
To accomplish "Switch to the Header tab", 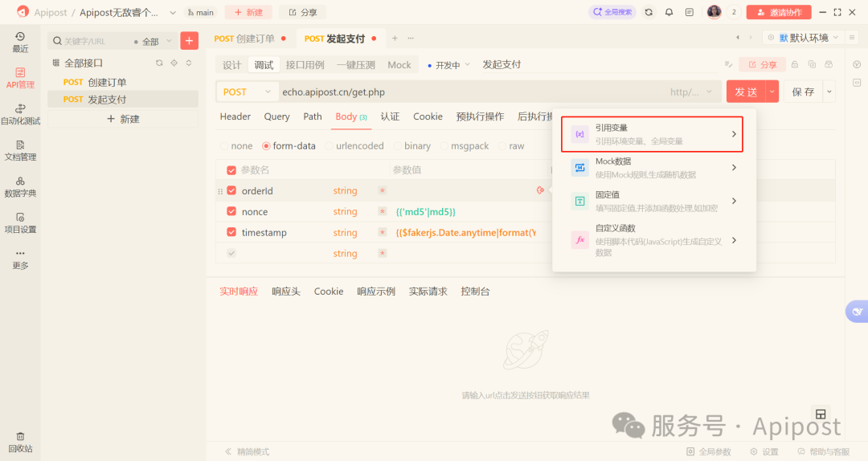I will [235, 116].
